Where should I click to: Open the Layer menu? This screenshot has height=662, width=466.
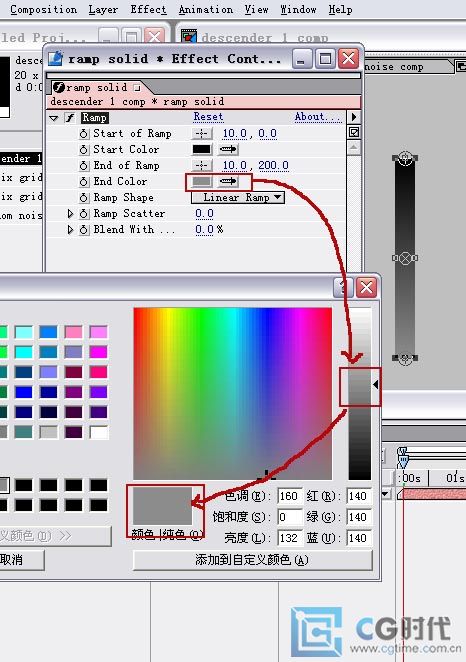(103, 9)
